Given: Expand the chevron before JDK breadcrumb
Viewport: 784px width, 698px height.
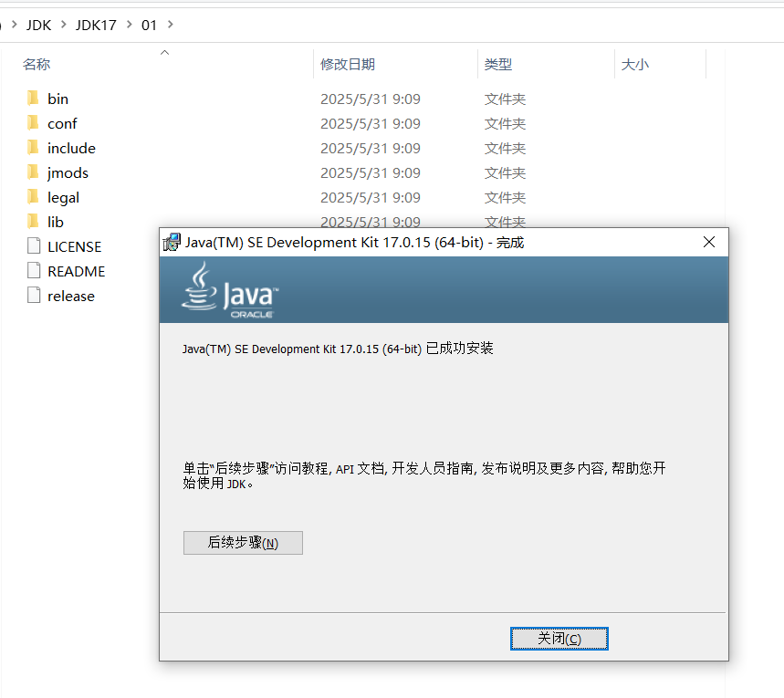Looking at the screenshot, I should point(15,25).
